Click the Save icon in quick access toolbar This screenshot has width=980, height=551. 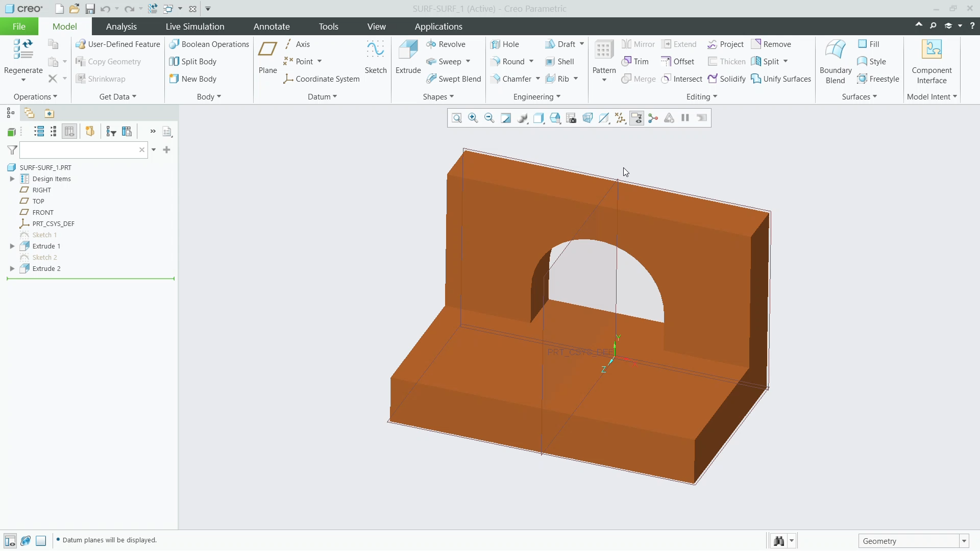click(90, 9)
